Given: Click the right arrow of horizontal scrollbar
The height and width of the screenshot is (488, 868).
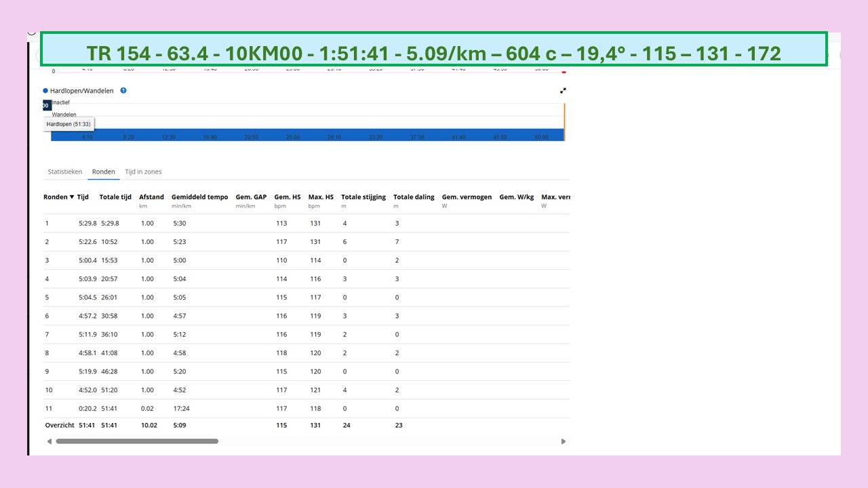Looking at the screenshot, I should coord(563,441).
